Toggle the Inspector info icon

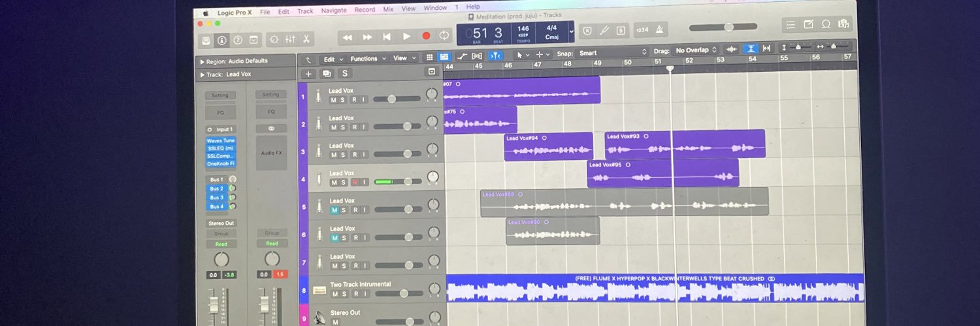tap(221, 41)
